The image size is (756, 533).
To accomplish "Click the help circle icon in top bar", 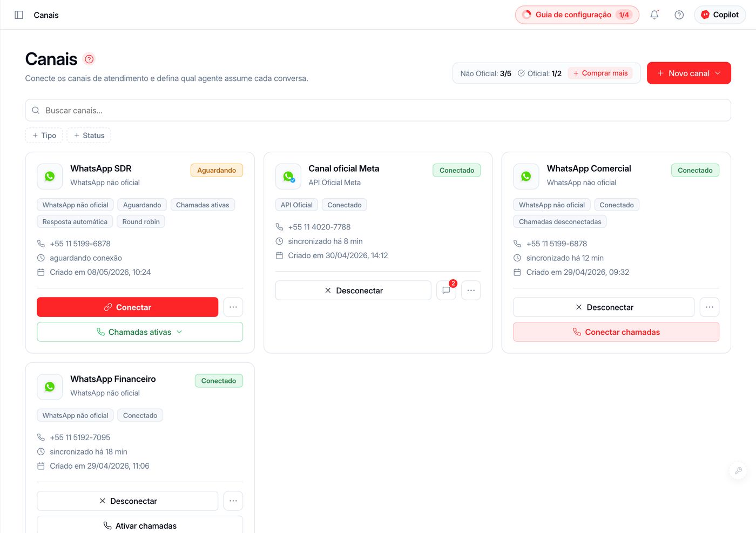I will click(679, 15).
